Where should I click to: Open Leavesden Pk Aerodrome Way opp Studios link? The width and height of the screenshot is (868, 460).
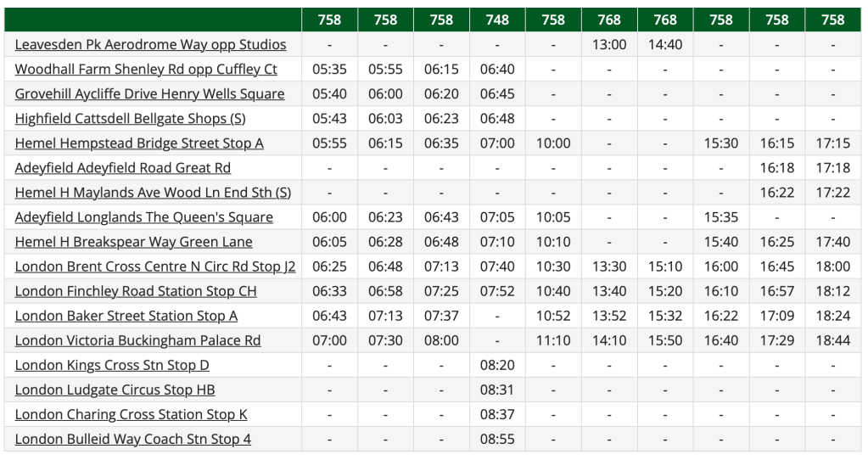point(150,45)
